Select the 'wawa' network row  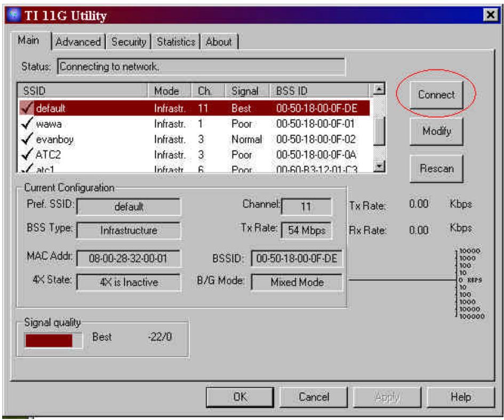point(194,123)
